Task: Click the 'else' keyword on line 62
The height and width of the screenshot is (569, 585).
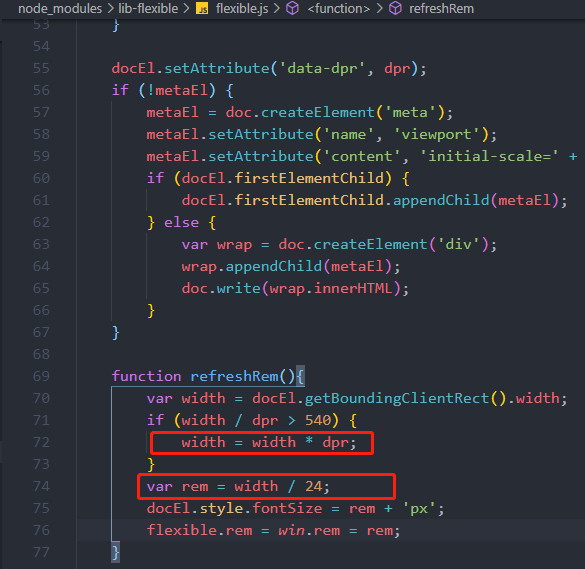Action: coord(181,222)
